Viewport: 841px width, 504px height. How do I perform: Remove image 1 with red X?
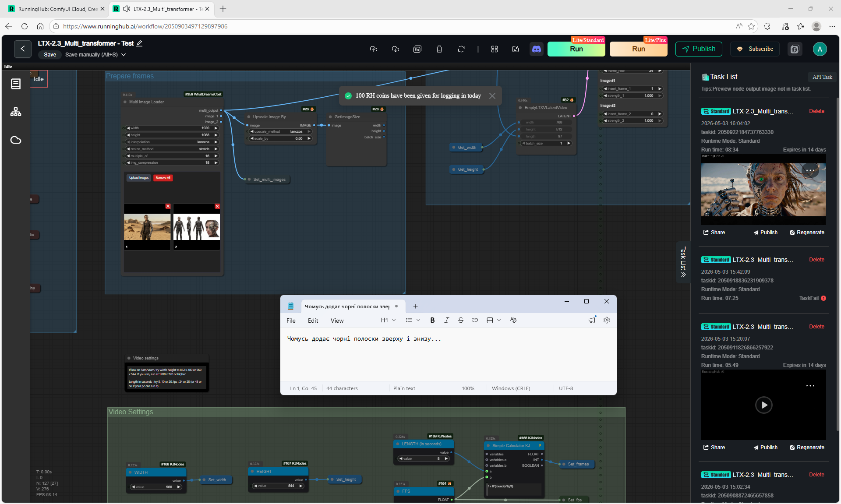click(x=168, y=206)
